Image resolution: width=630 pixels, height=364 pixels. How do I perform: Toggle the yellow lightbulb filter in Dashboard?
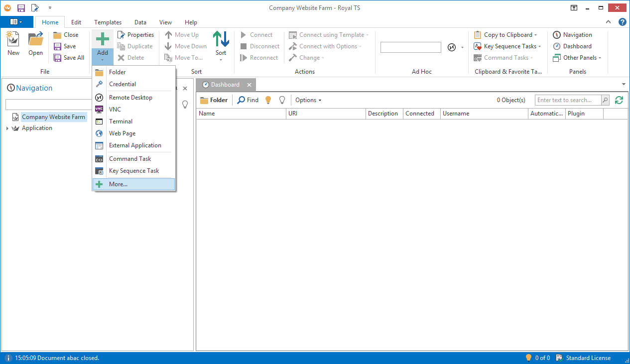point(268,100)
